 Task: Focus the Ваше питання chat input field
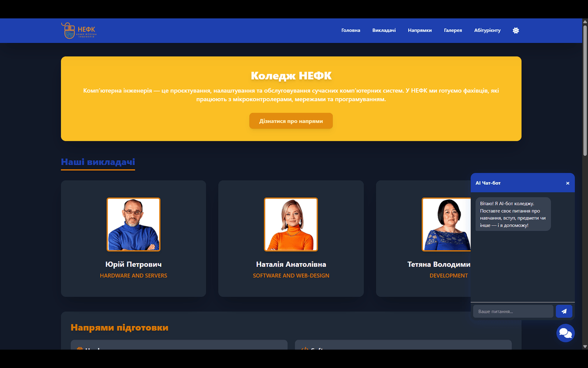click(x=513, y=312)
